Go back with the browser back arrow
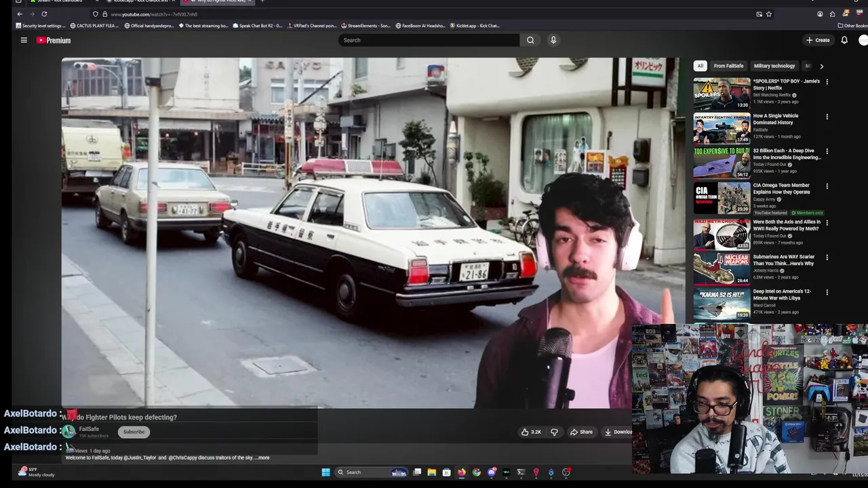The width and height of the screenshot is (868, 488). coord(20,14)
